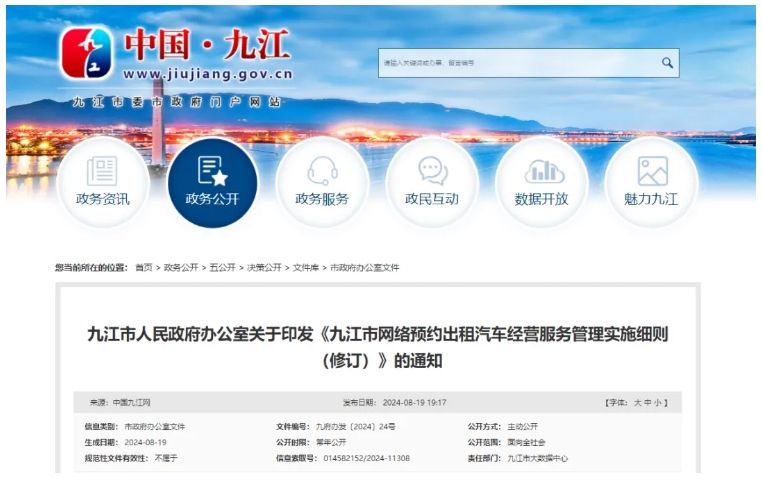Screen dimensions: 762x491
Task: Click the www.jiujiang.gov.cn site address text
Action: tap(208, 74)
